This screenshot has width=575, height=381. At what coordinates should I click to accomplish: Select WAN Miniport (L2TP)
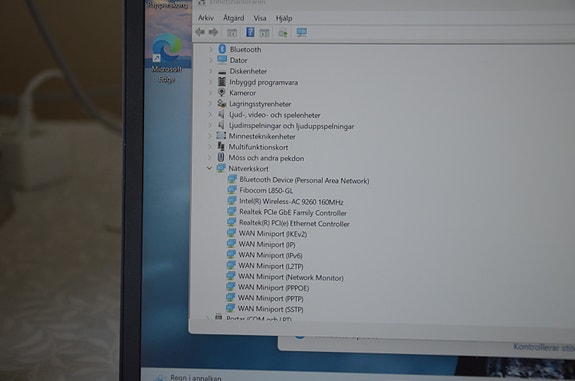pos(271,266)
